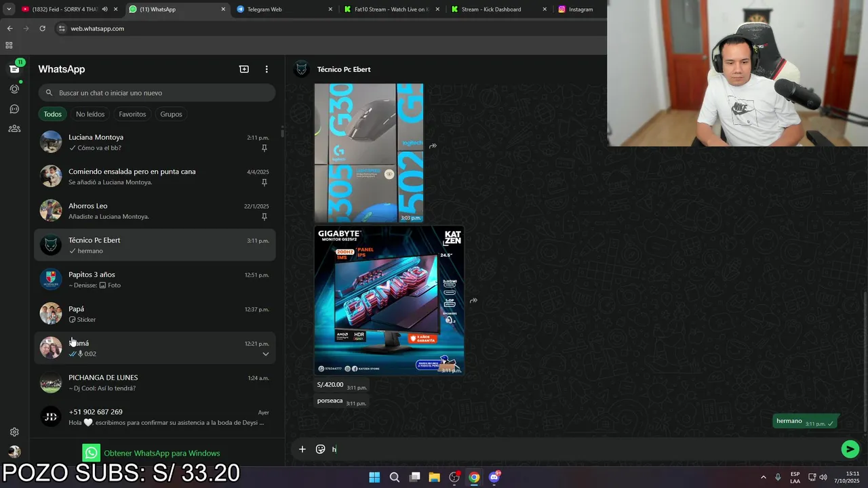Open the emoji and sticker picker

tap(321, 449)
